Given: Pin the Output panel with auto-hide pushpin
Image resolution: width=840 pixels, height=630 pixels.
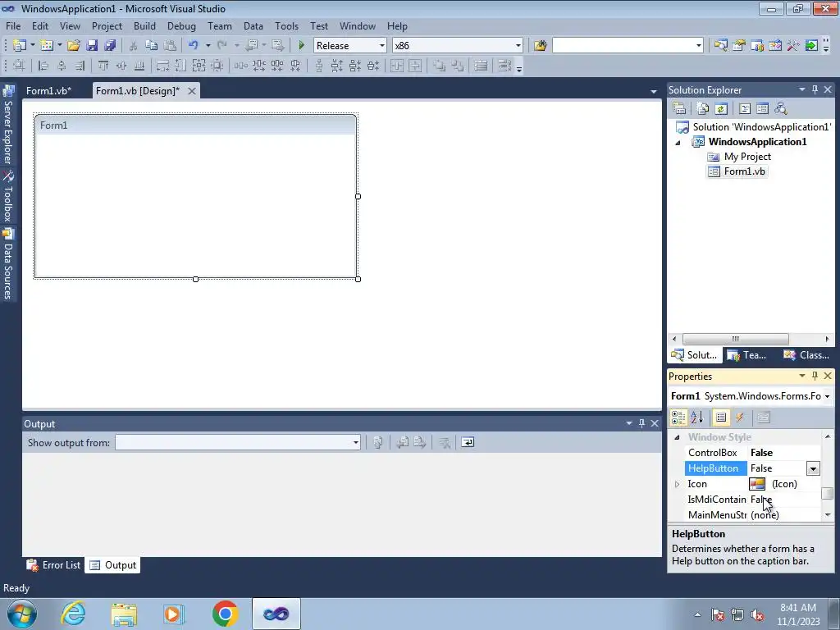Looking at the screenshot, I should pyautogui.click(x=641, y=423).
